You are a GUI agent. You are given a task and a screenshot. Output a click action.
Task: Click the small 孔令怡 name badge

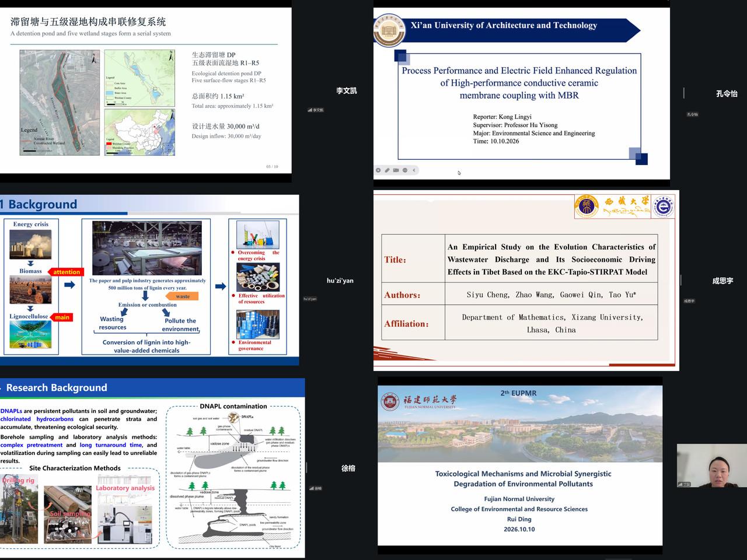pyautogui.click(x=692, y=114)
